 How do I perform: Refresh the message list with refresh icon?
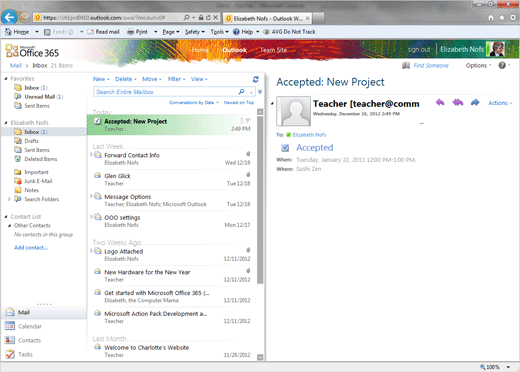coord(256,79)
